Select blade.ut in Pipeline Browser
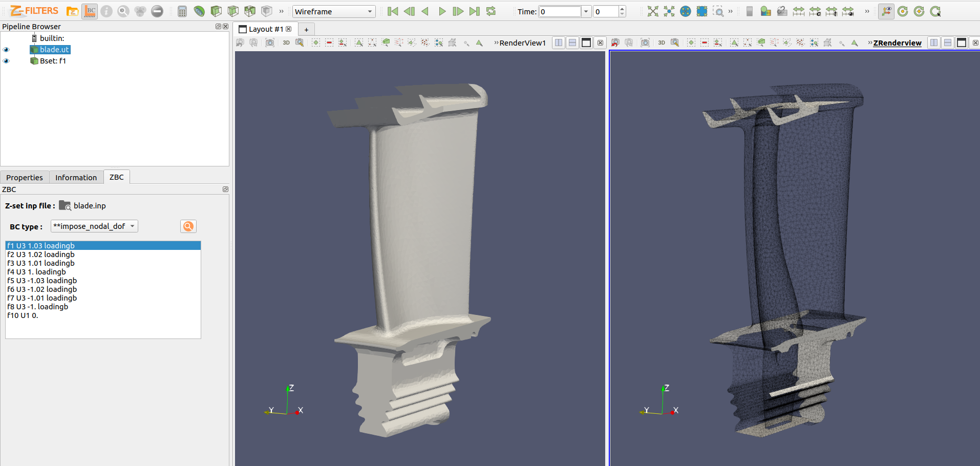This screenshot has width=980, height=466. [50, 50]
